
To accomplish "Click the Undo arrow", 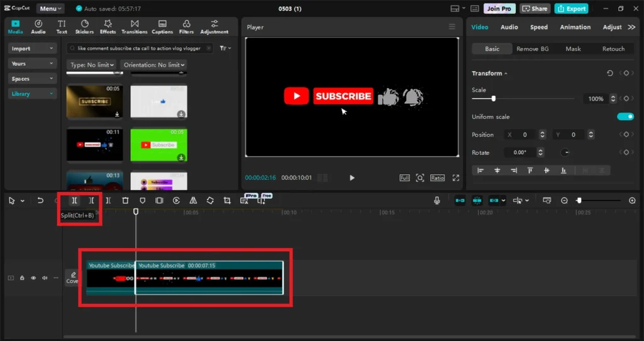I will point(40,201).
